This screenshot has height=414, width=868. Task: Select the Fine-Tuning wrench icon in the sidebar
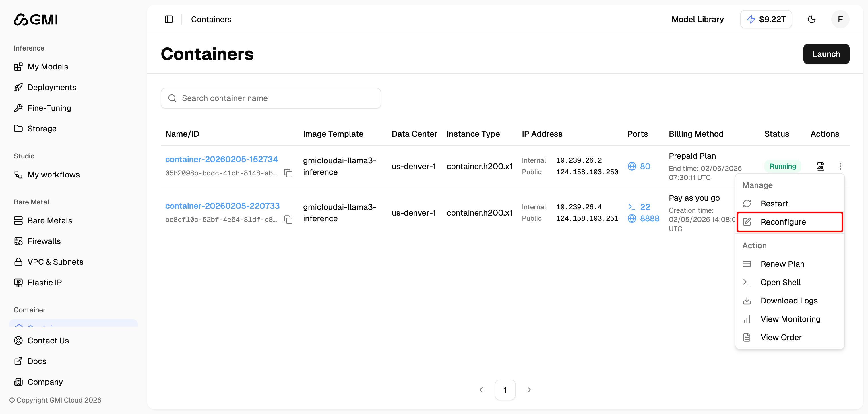click(x=19, y=108)
